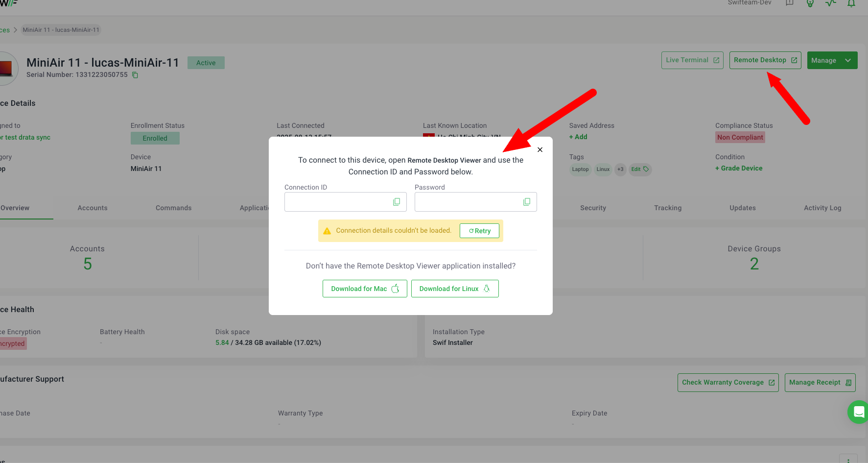Copy the Connection ID to clipboard
This screenshot has height=463, width=868.
coord(397,202)
